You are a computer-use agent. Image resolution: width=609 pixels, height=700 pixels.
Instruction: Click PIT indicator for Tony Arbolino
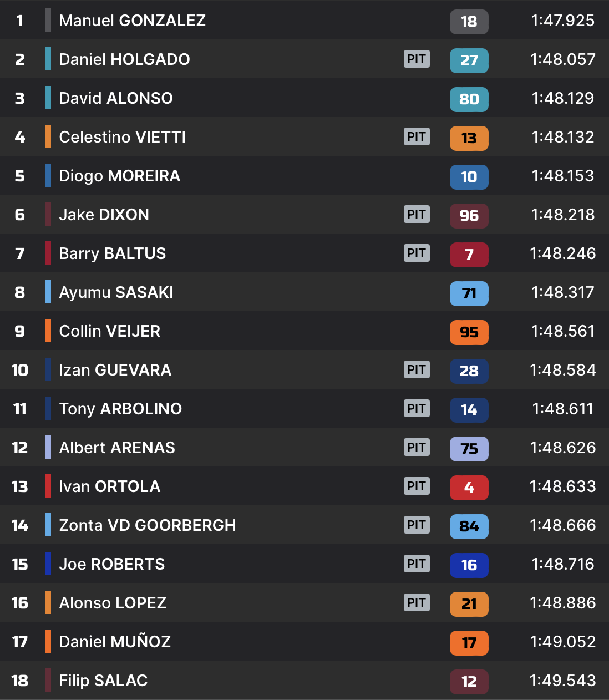[417, 408]
